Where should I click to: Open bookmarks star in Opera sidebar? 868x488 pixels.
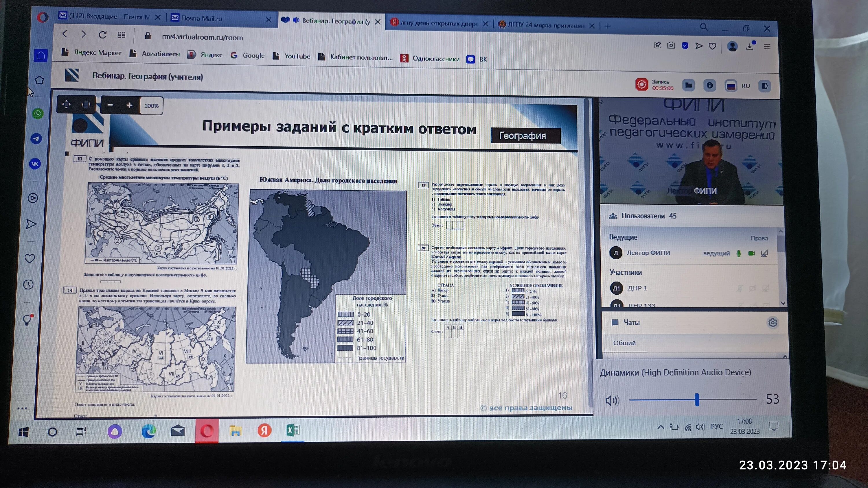point(39,80)
